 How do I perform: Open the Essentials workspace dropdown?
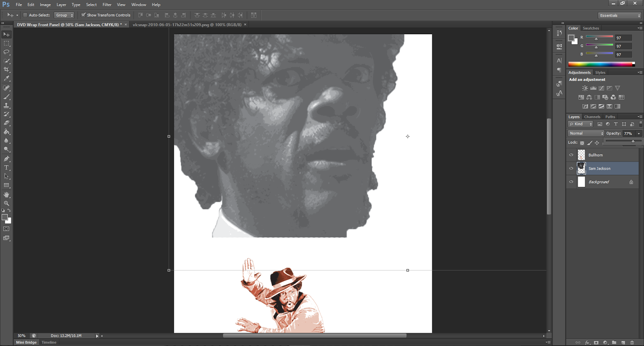point(619,15)
